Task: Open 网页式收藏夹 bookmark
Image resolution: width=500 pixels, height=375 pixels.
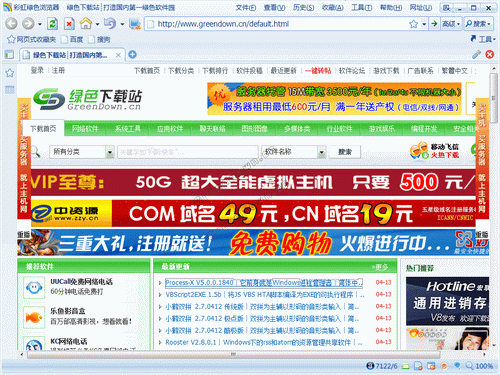Action: point(32,39)
